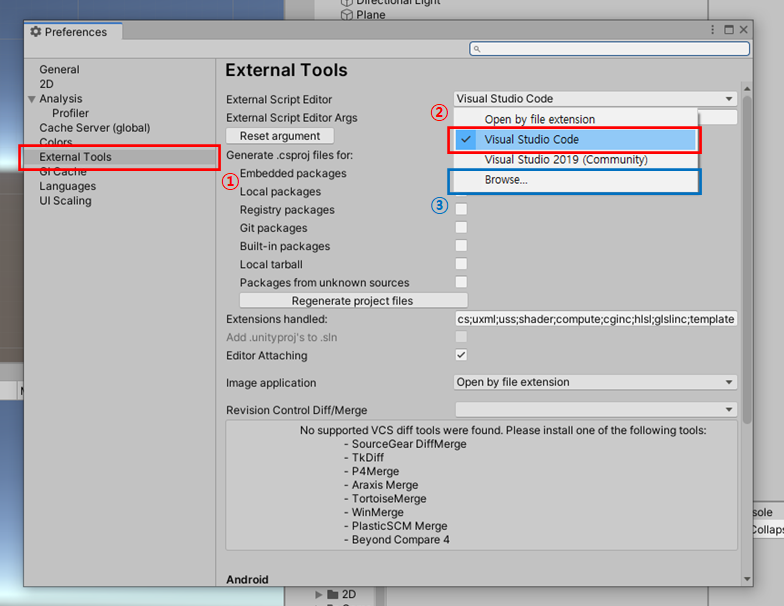The image size is (784, 606).
Task: Collapse the Analysis section arrow
Action: [32, 99]
